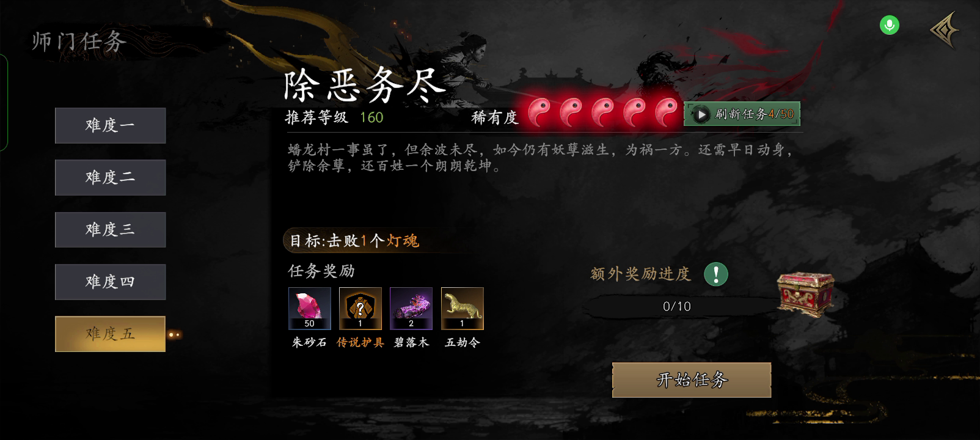This screenshot has height=440, width=980.
Task: Select the highlighted 难度五 tab
Action: [110, 334]
